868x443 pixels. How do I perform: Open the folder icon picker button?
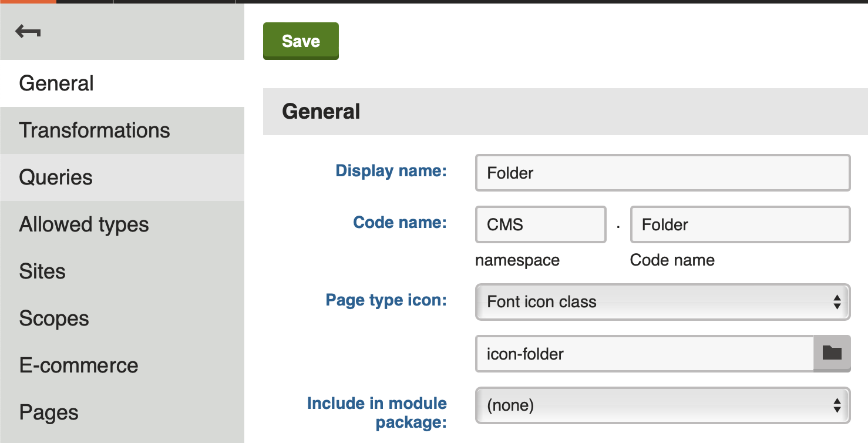coord(832,354)
